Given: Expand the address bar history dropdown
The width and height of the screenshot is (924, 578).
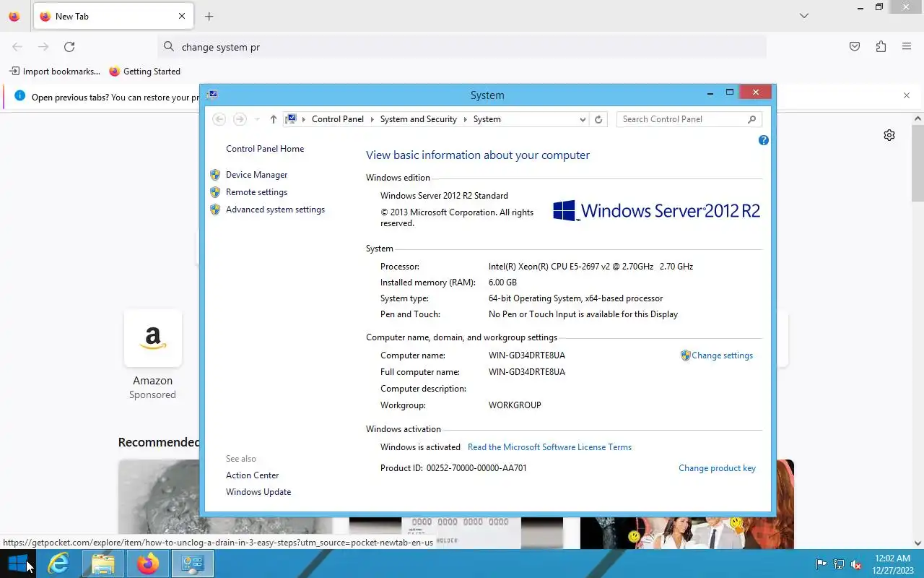Looking at the screenshot, I should pos(583,120).
